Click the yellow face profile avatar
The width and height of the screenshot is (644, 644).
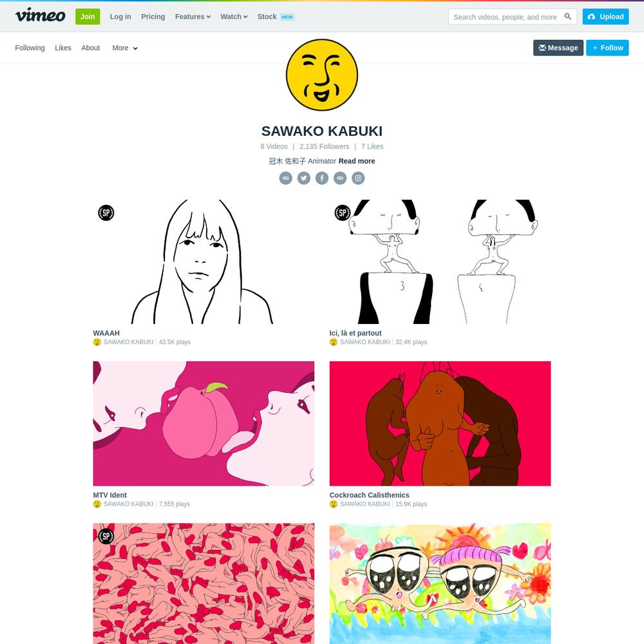click(x=321, y=75)
